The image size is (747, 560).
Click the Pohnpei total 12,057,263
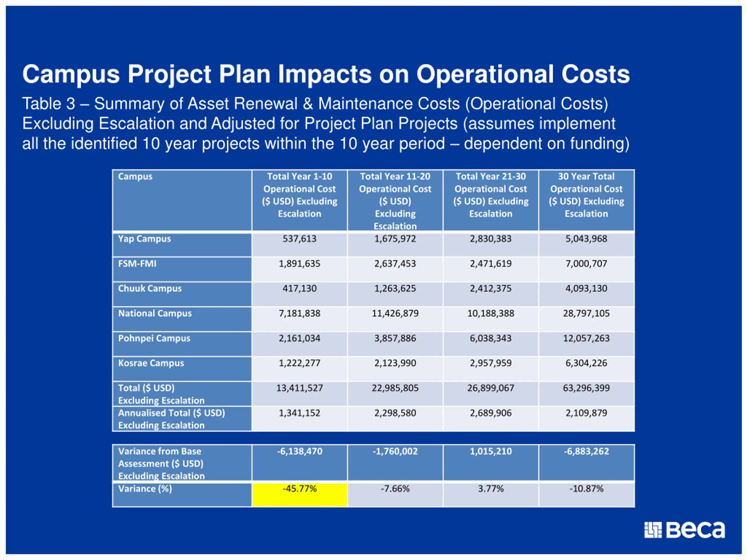coord(586,338)
